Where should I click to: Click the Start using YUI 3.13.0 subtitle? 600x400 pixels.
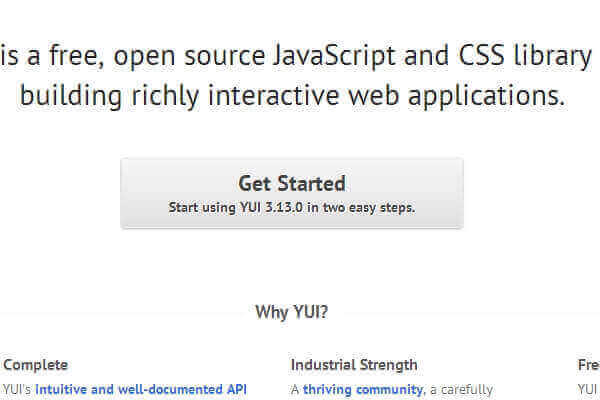coord(291,208)
